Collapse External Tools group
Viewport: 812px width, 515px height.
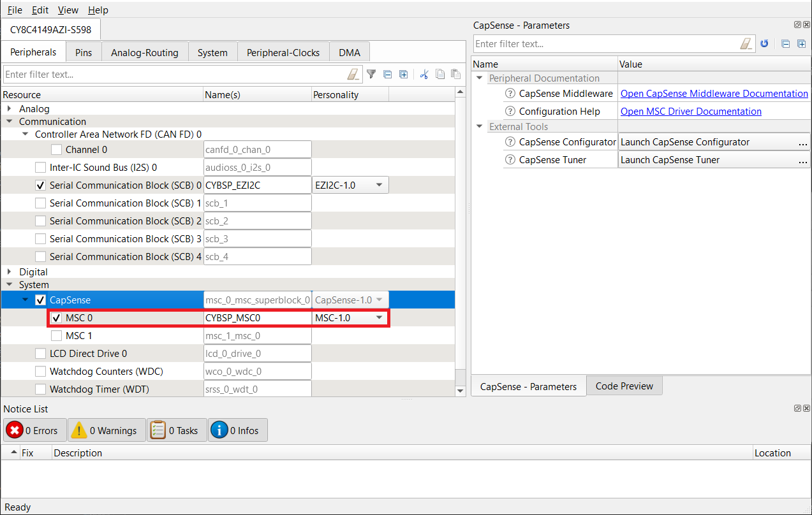[x=480, y=127]
